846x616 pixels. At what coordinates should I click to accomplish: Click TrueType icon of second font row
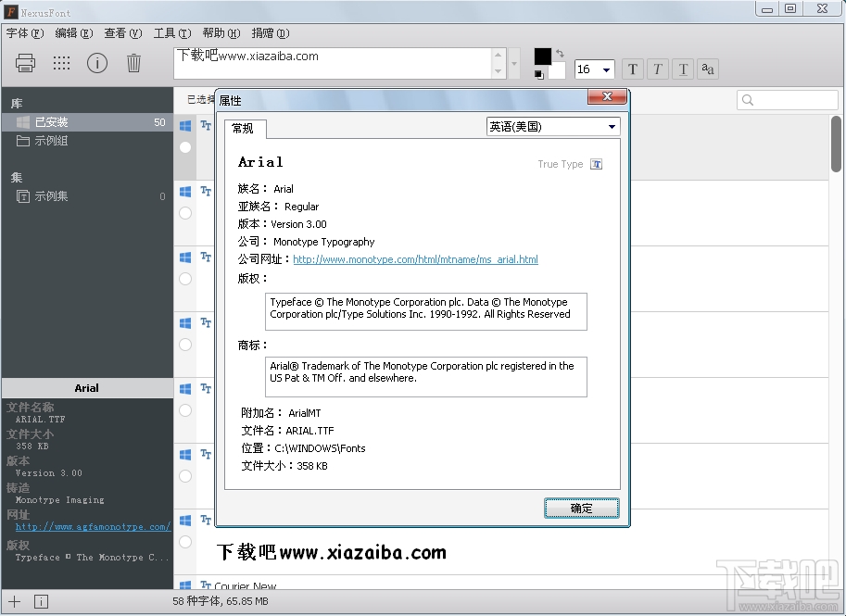coord(206,191)
